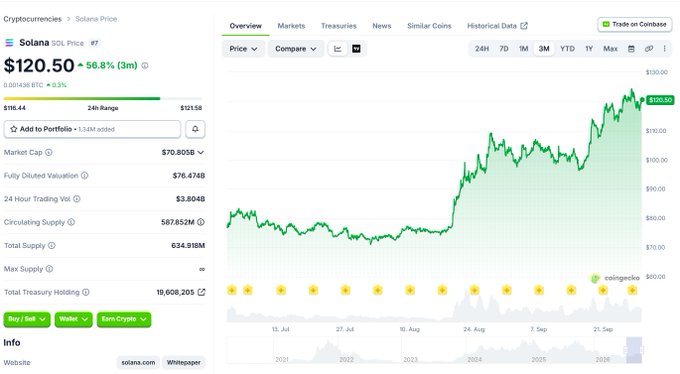Copy chart link with the chain icon
Viewport: 680px width, 374px height.
click(649, 49)
